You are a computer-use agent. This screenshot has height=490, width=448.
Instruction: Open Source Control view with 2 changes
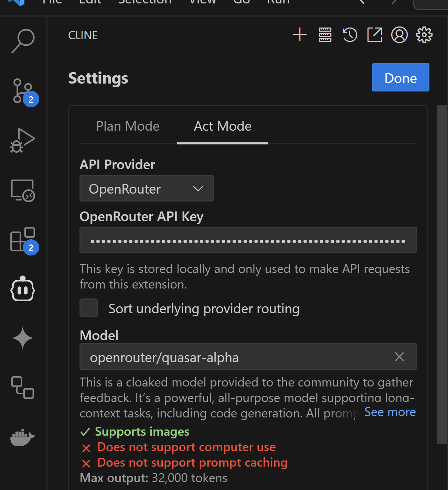point(24,92)
